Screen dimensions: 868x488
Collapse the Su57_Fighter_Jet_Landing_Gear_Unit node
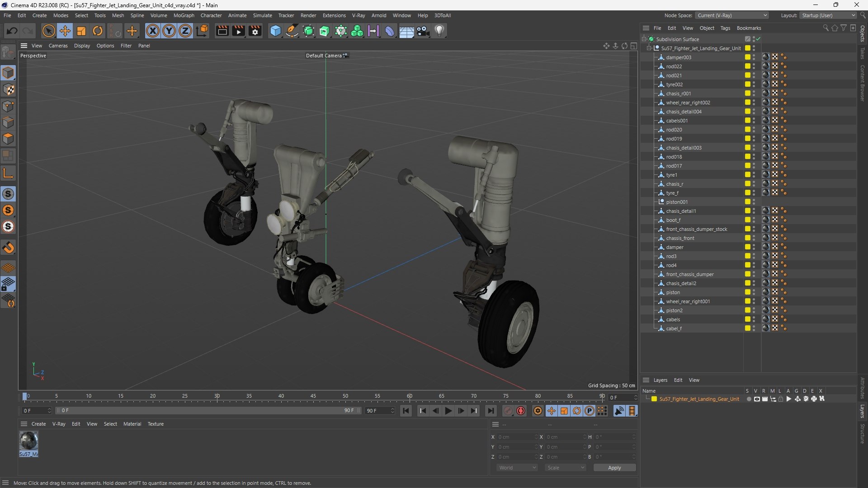650,48
